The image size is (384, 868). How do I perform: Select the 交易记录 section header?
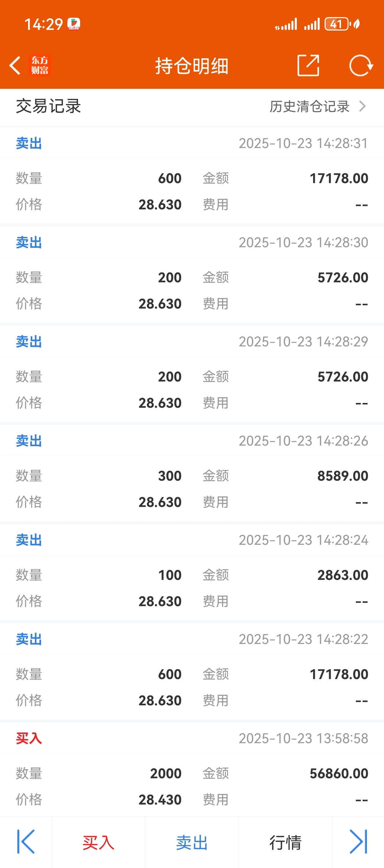point(48,107)
